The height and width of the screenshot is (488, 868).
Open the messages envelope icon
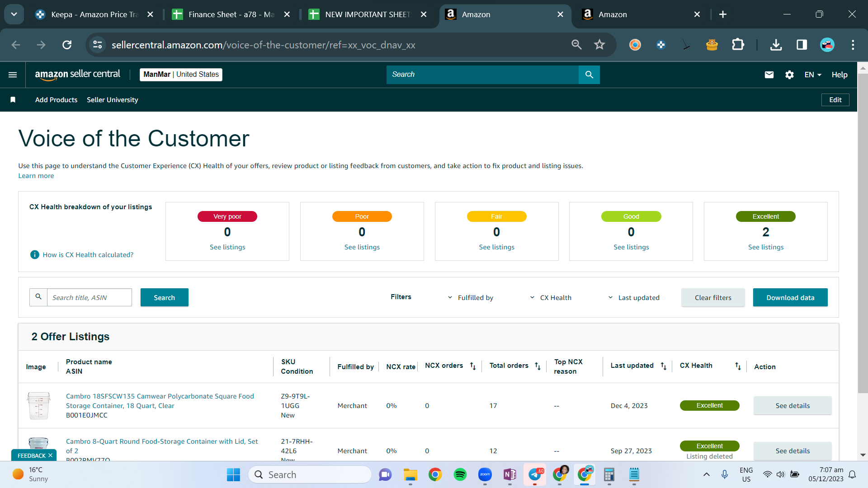[x=769, y=75]
